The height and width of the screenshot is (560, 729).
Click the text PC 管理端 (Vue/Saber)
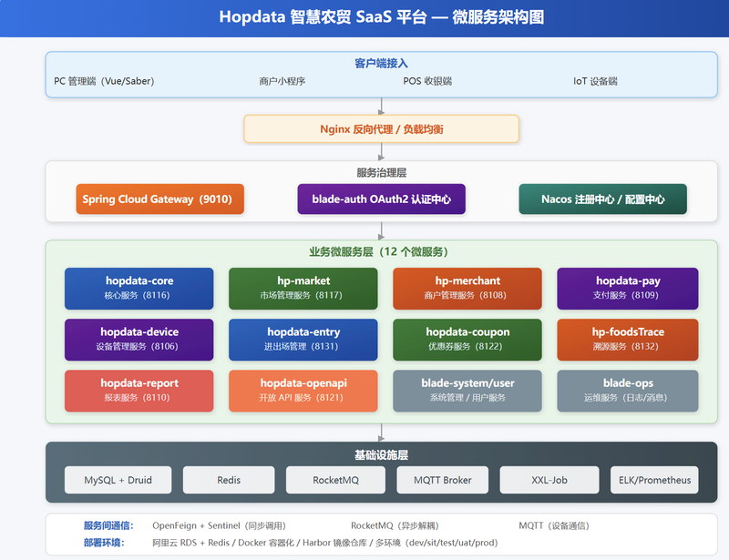click(104, 81)
